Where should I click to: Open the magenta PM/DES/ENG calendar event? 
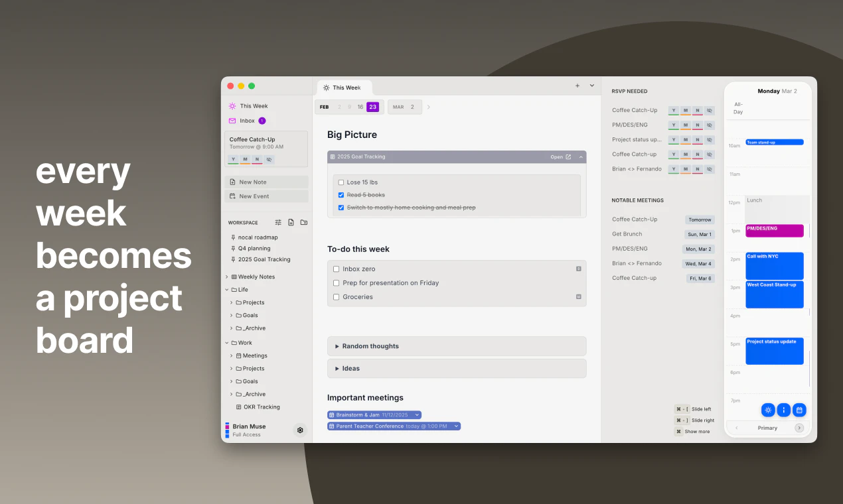[x=774, y=231]
